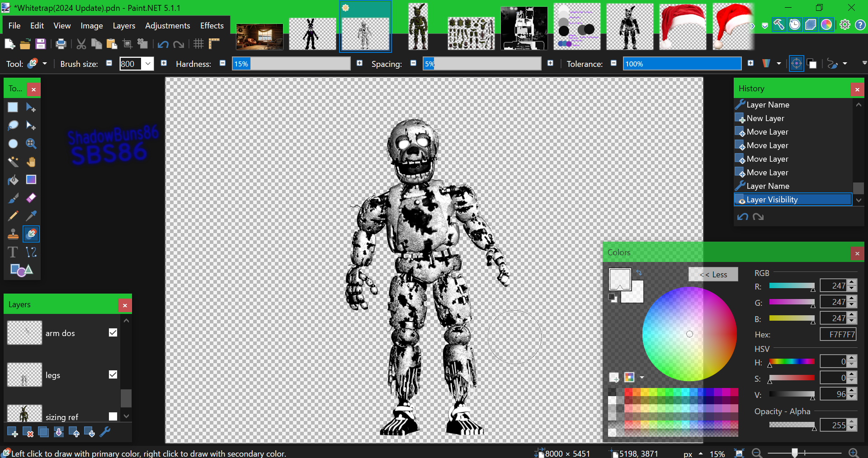
Task: Click the Cut scissors icon
Action: (x=81, y=44)
